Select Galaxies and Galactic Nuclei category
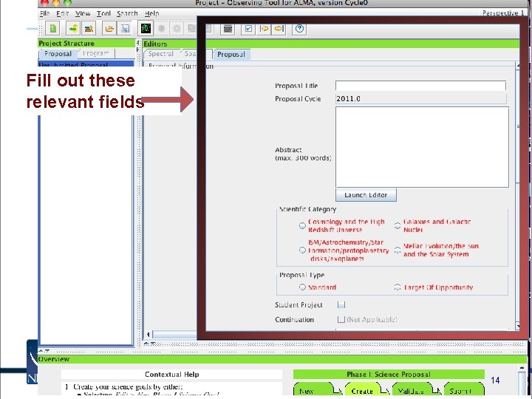This screenshot has width=532, height=399. (398, 225)
